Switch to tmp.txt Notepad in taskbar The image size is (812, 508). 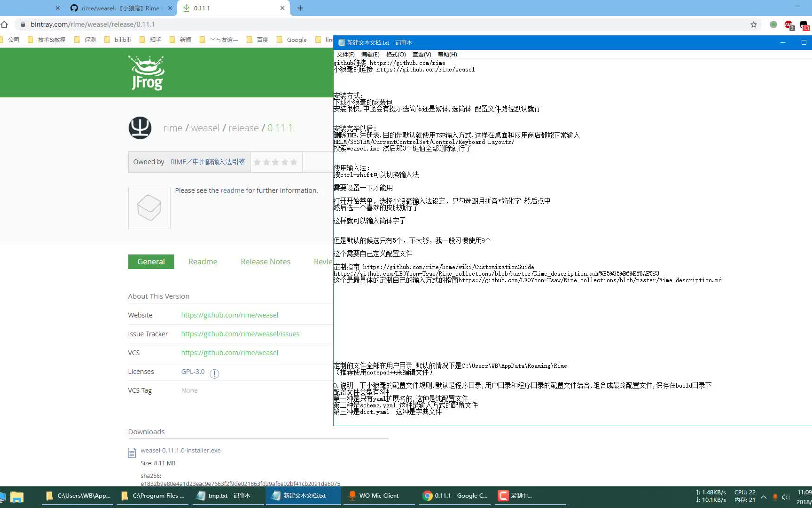point(228,496)
